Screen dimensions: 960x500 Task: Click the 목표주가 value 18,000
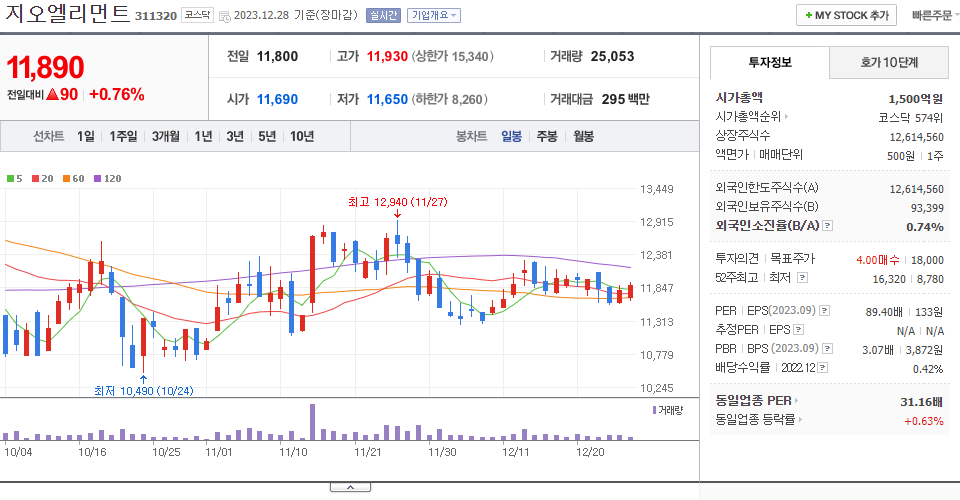928,260
